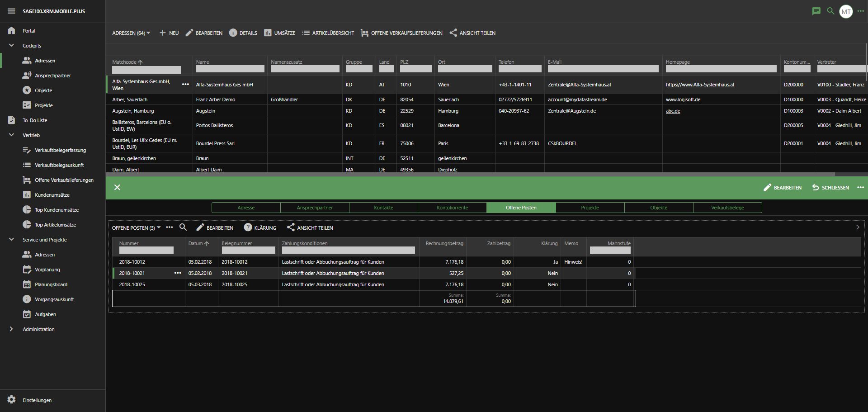Open global search magnifier in top bar

click(830, 11)
